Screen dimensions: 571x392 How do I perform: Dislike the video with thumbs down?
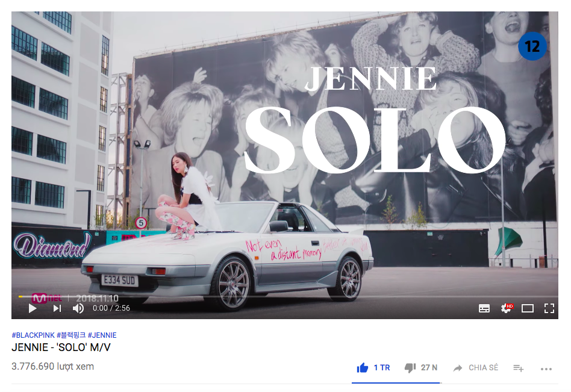(x=410, y=368)
